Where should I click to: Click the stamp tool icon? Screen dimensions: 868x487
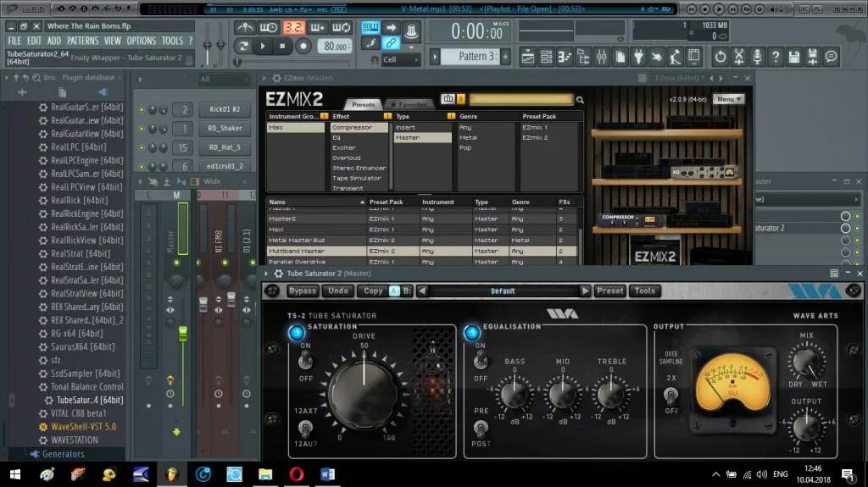(411, 30)
